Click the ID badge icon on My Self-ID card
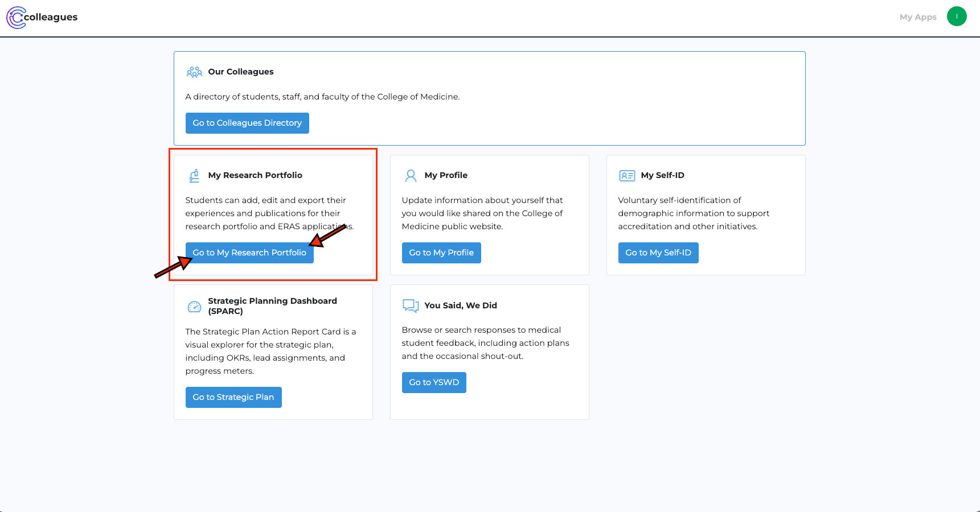The width and height of the screenshot is (980, 512). pos(626,175)
